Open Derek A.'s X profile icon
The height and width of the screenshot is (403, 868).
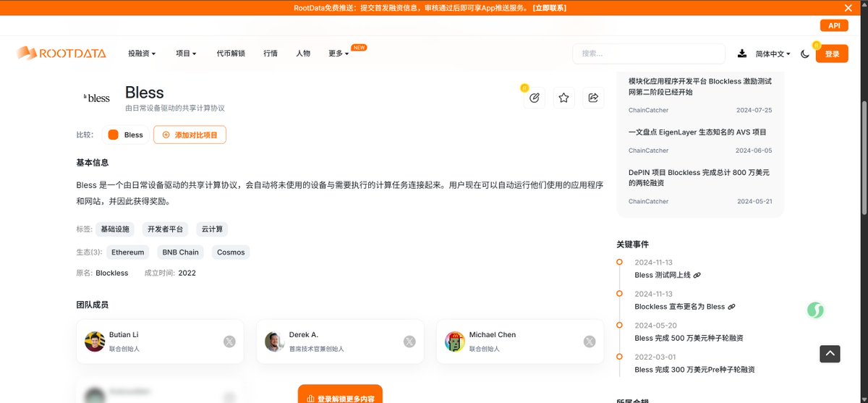[409, 342]
